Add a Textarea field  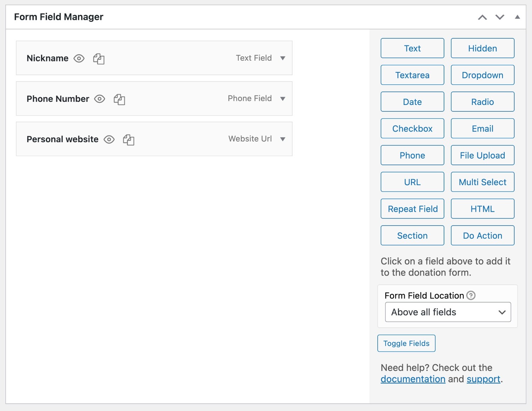click(412, 75)
